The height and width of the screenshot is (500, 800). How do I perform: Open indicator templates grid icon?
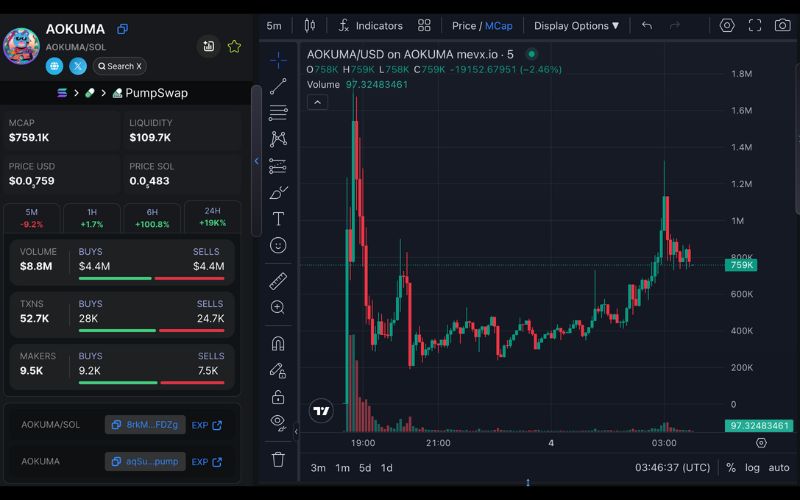(x=424, y=26)
